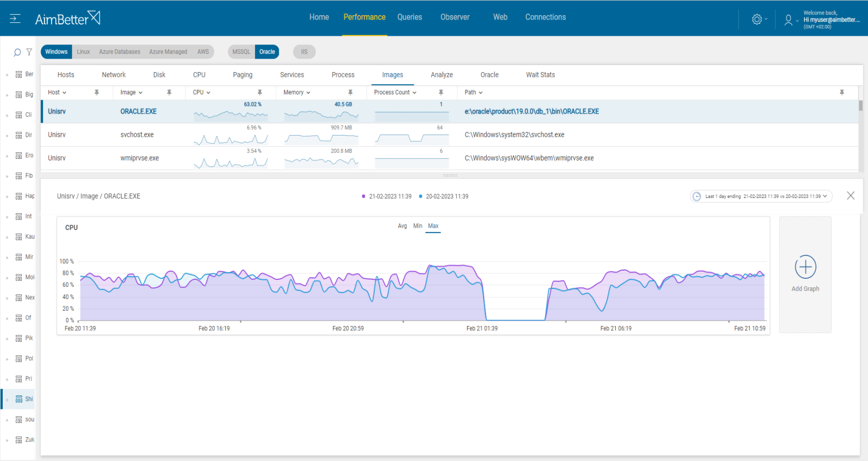Open Queries in top navigation

click(410, 17)
